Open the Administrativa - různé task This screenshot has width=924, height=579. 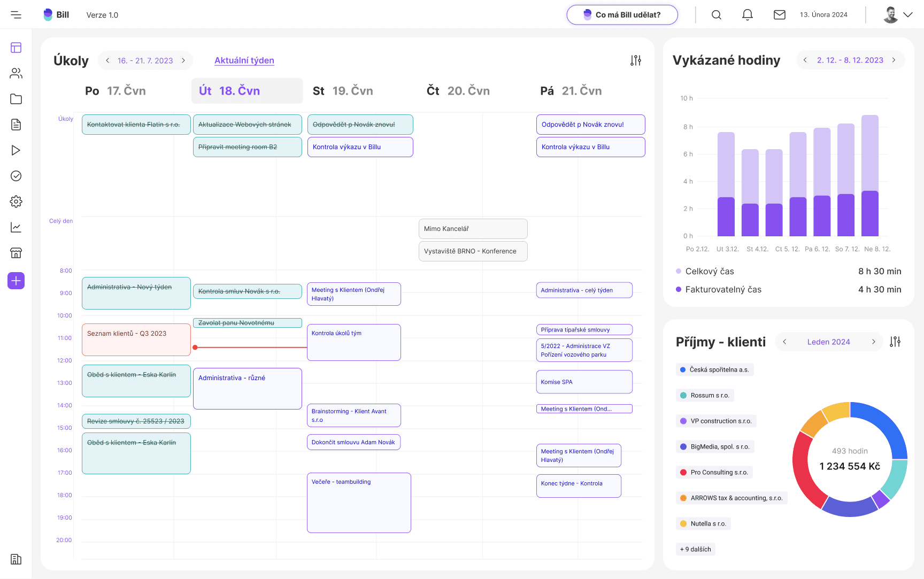pyautogui.click(x=248, y=389)
